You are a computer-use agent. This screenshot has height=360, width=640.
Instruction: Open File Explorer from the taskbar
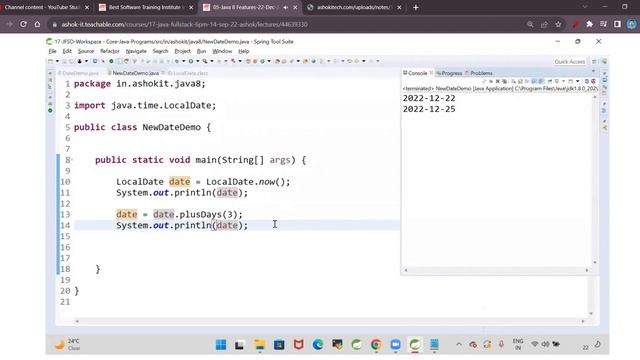pos(260,345)
